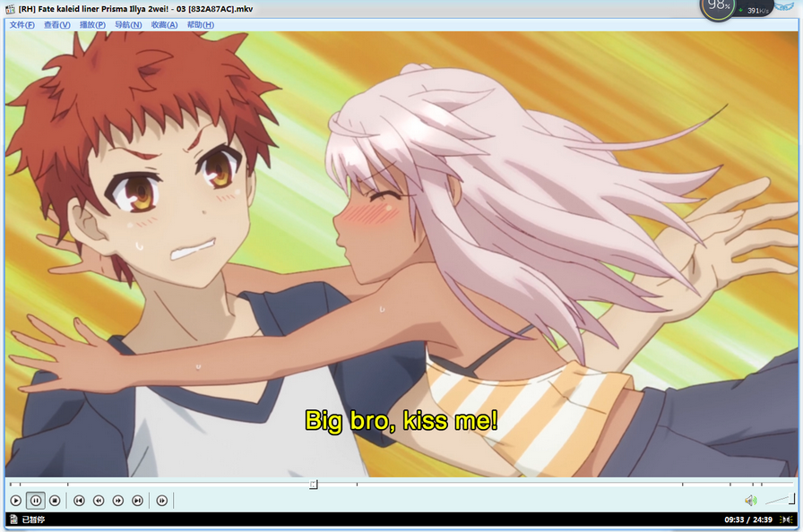
Task: Open the 查看(V) menu
Action: (x=56, y=24)
